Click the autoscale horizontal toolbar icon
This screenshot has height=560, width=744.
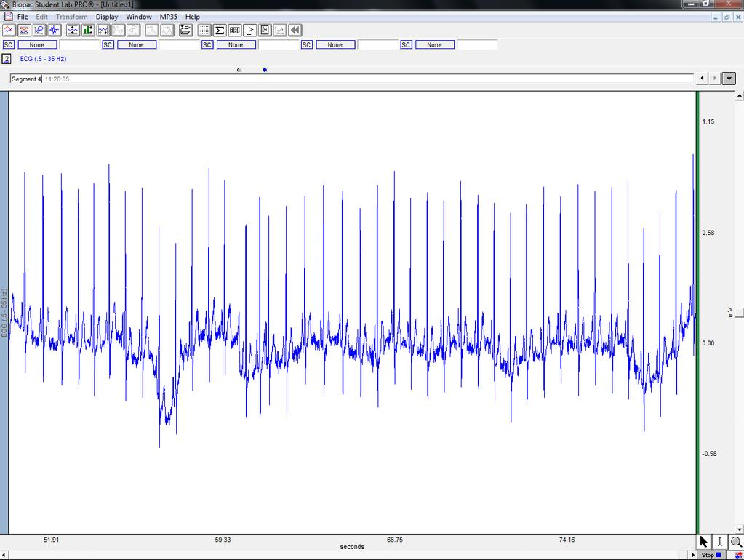pos(103,31)
